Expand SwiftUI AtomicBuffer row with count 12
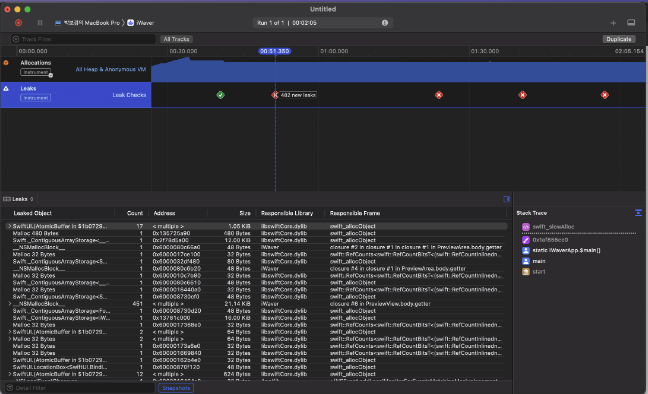 [10, 374]
